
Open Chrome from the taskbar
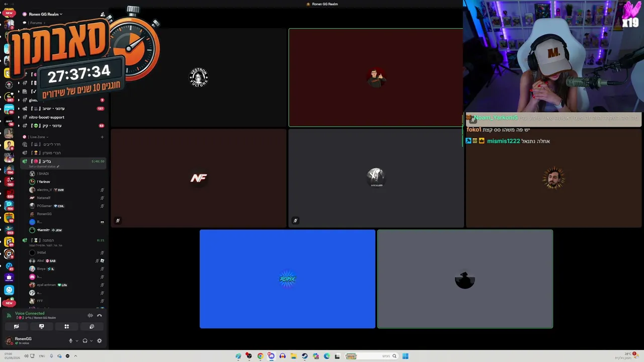point(260,356)
